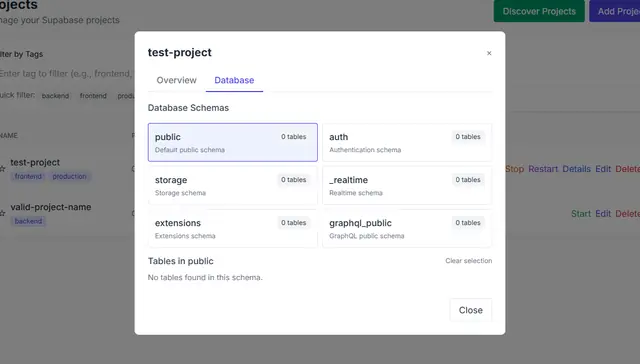The image size is (640, 364).
Task: Select the public schema card
Action: (233, 142)
